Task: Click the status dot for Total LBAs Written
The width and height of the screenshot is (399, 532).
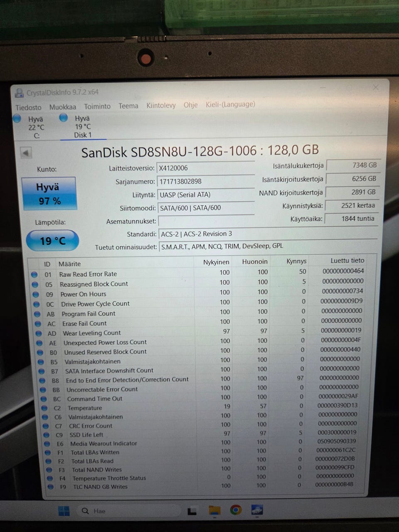Action: point(48,453)
